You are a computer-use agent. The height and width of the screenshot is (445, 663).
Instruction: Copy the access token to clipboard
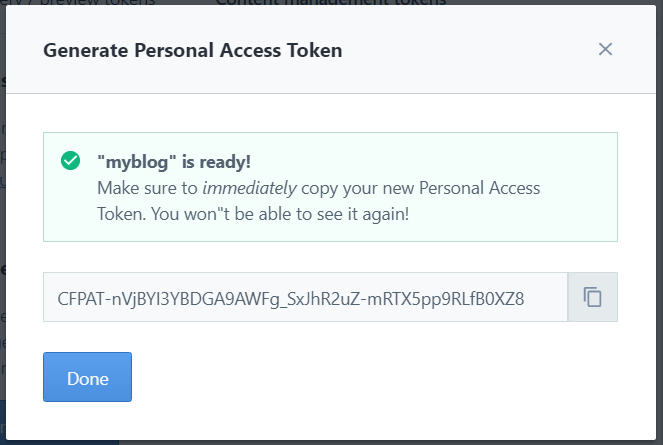pos(593,297)
